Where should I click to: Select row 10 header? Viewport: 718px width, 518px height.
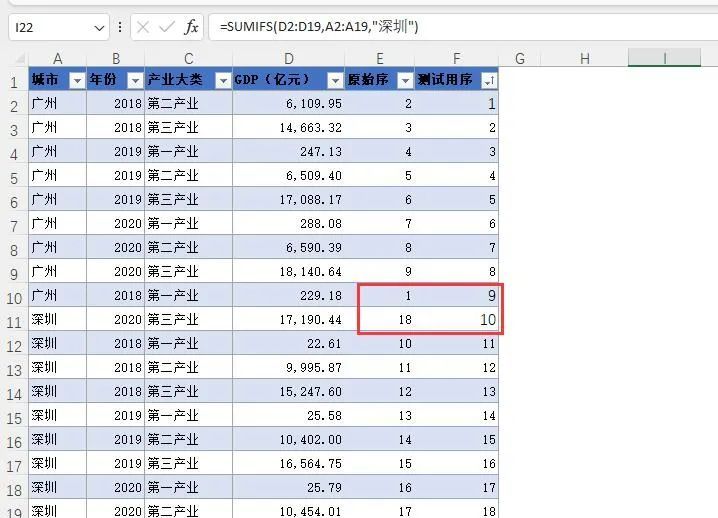tap(14, 297)
